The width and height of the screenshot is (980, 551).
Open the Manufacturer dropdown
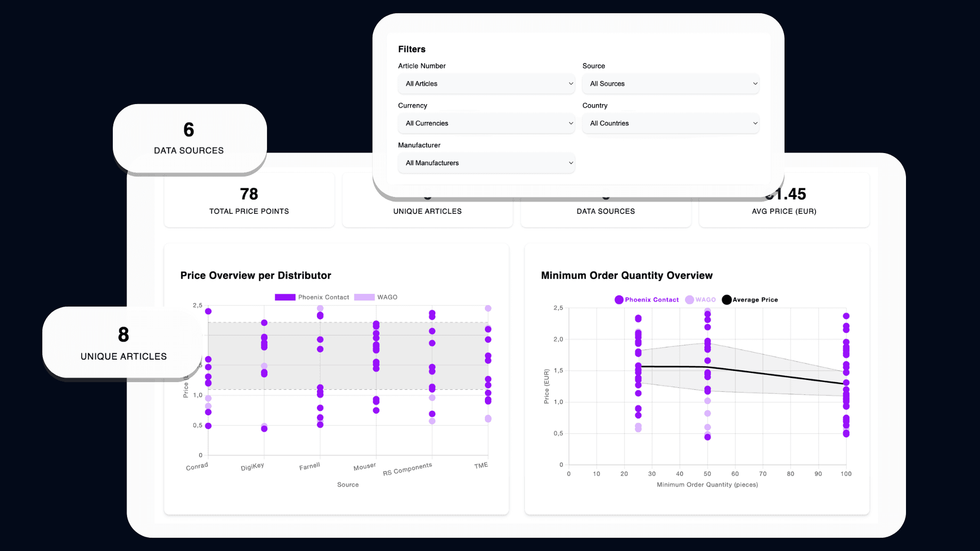(486, 163)
